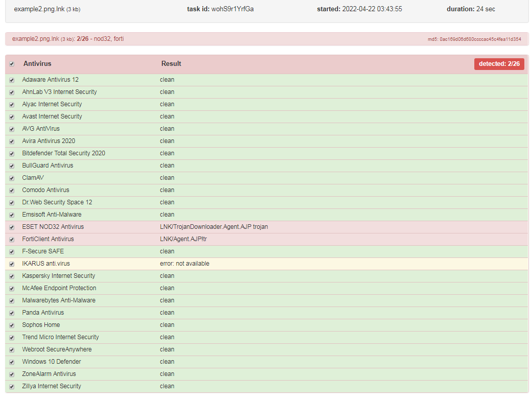532x400 pixels.
Task: Click the duration 24 sec text
Action: 471,9
